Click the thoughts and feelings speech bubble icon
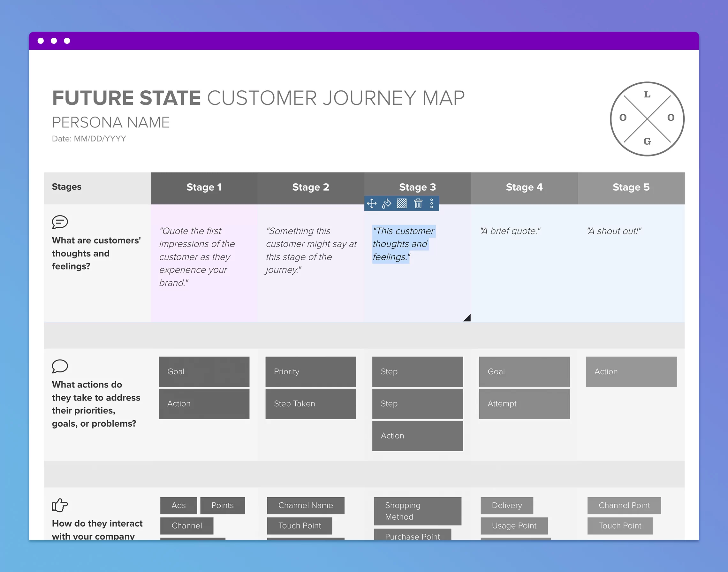 tap(60, 222)
